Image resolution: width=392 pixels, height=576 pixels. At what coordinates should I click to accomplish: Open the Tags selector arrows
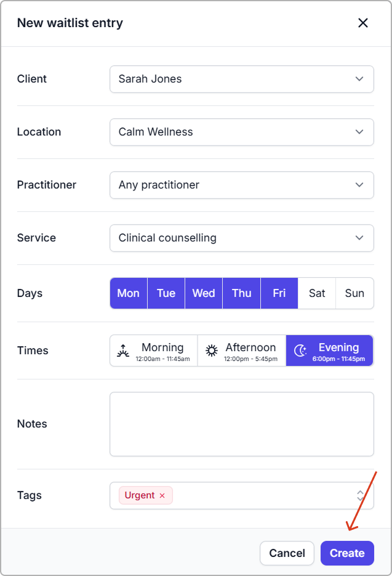tap(361, 495)
